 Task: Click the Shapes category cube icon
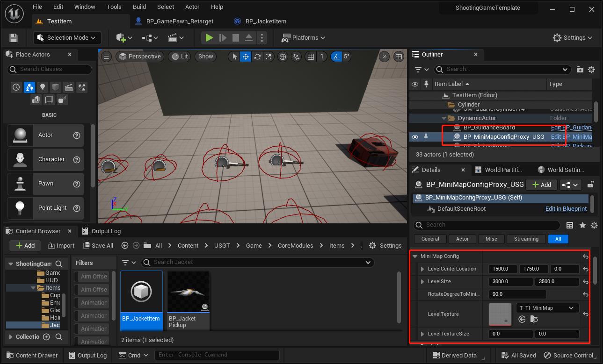click(56, 87)
